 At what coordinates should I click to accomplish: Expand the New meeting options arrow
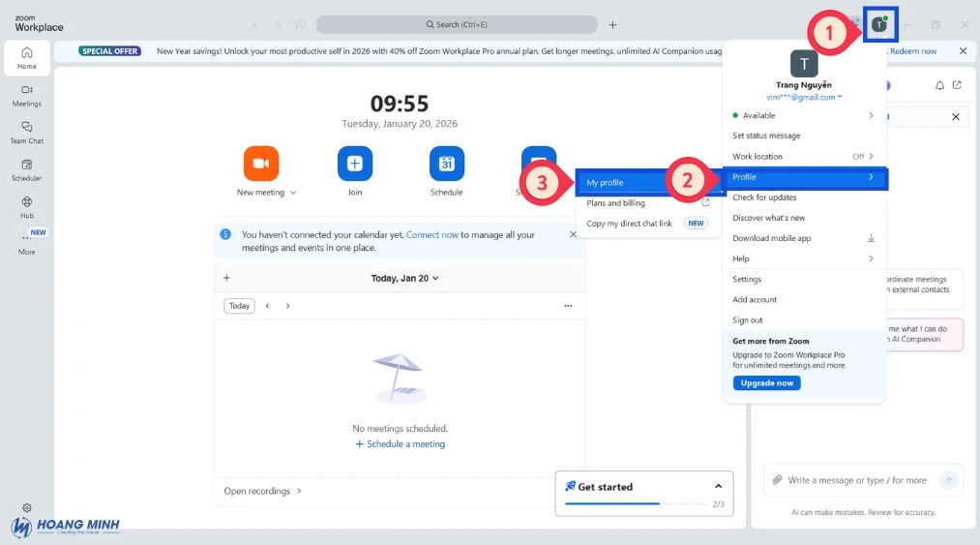pos(293,193)
